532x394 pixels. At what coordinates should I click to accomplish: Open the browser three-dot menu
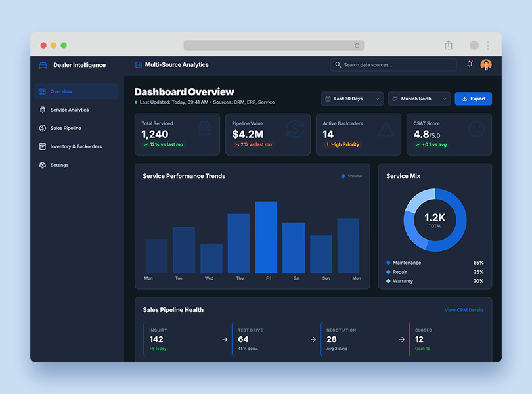[x=488, y=45]
